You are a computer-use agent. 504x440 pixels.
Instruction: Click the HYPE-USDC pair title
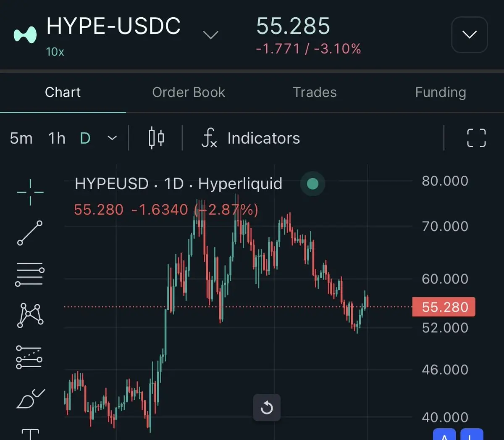[x=113, y=26]
